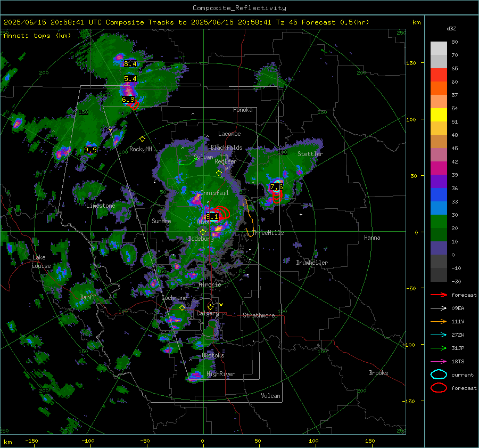Screen dimensions: 479x448
Task: Click the yellow diamond marker near Cochrane
Action: tap(183, 308)
